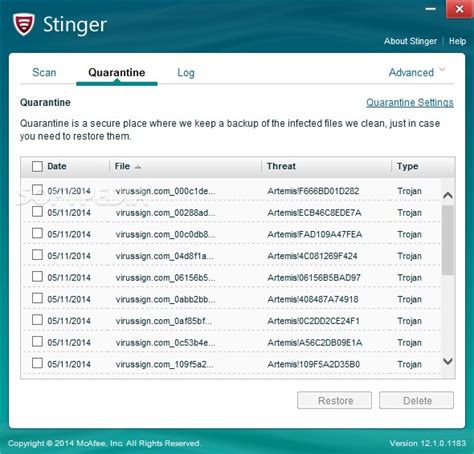Image resolution: width=474 pixels, height=454 pixels.
Task: Check the box for virussign.com_0c53b4e file
Action: pos(37,342)
